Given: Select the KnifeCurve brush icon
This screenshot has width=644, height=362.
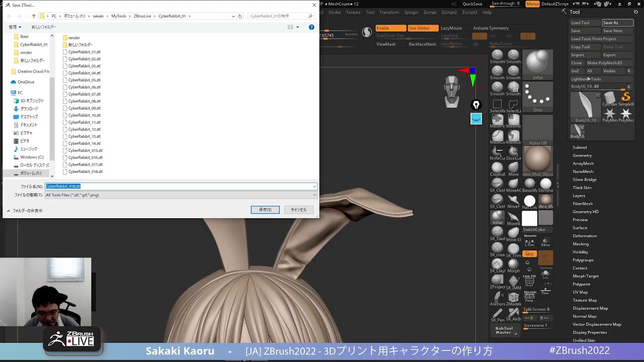Looking at the screenshot, I should [497, 151].
